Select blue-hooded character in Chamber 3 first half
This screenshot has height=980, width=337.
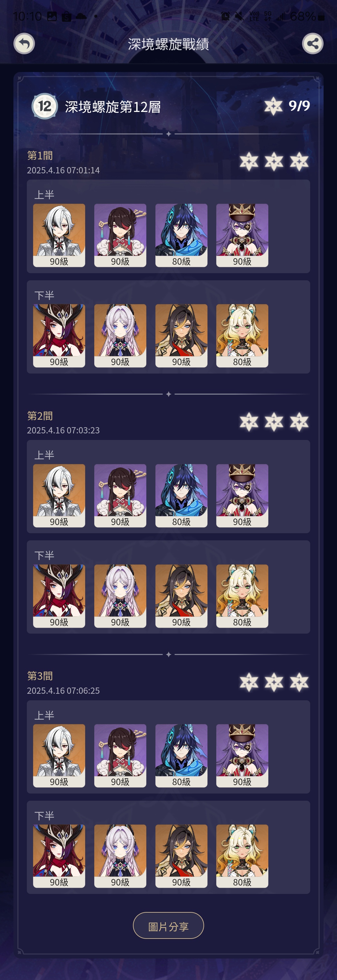pos(181,756)
